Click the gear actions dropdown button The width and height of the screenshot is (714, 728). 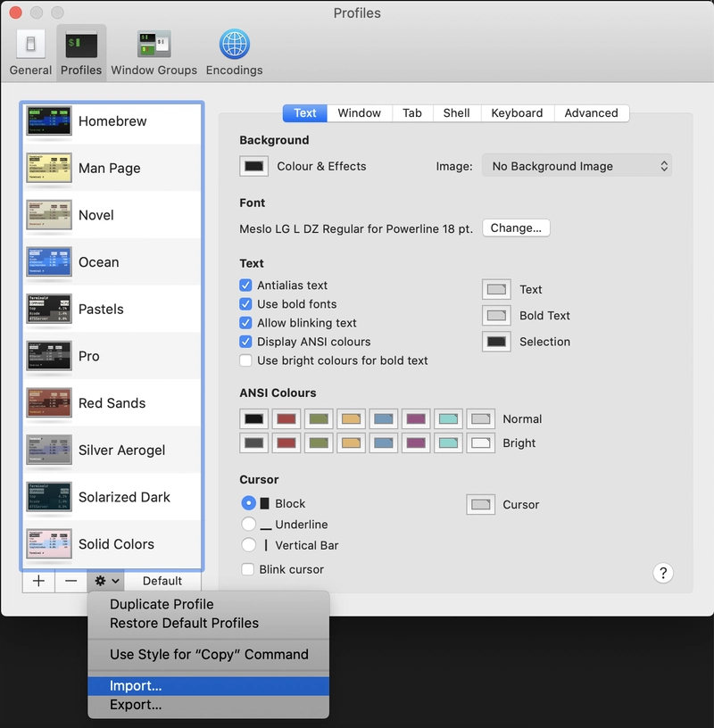[106, 581]
